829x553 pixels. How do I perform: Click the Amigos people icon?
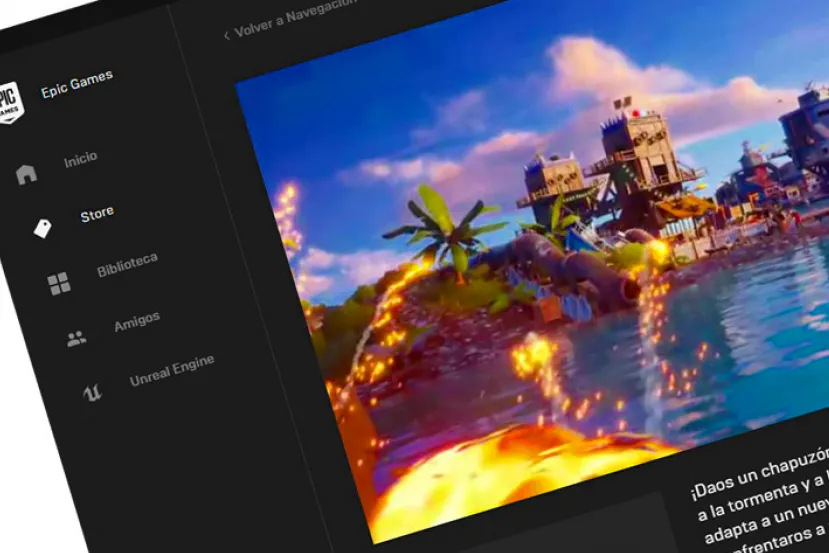click(x=76, y=338)
